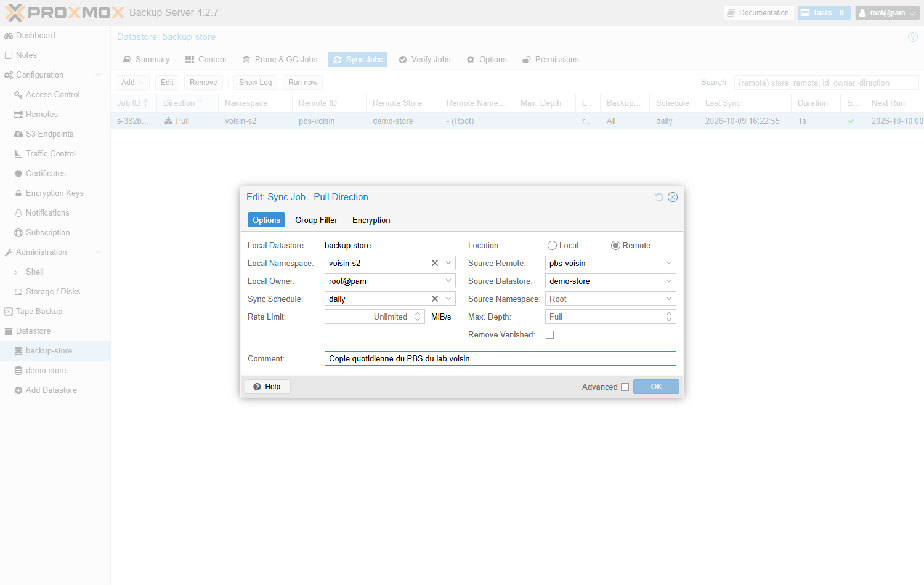Adjust the Max. Depth spinner
The width and height of the screenshot is (924, 585).
(x=669, y=317)
